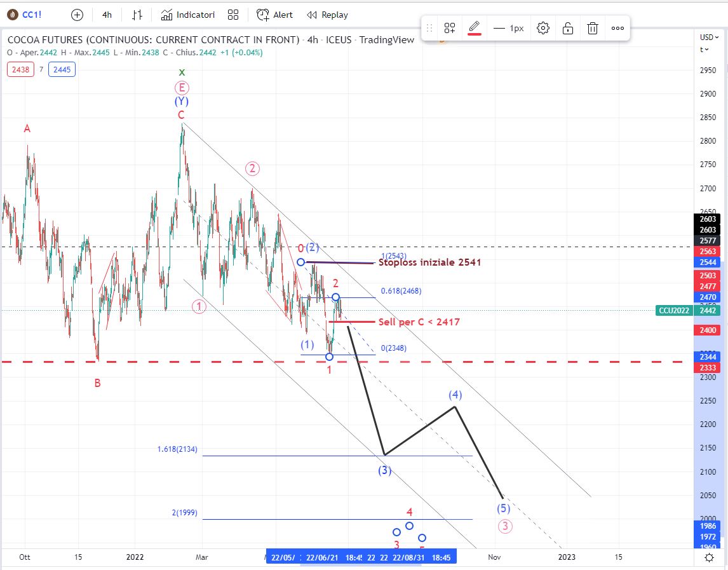The height and width of the screenshot is (570, 728).
Task: Click the 22/06/21 date label on time axis
Action: pos(321,557)
